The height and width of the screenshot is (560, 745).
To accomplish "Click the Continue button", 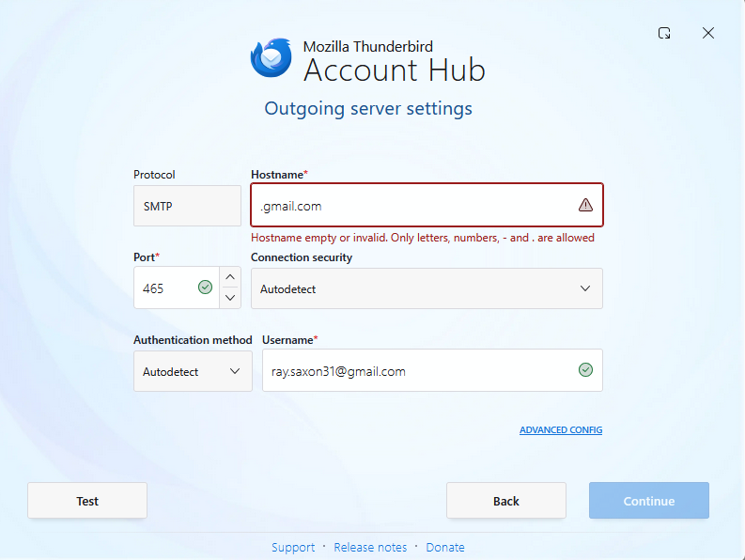I will 649,501.
